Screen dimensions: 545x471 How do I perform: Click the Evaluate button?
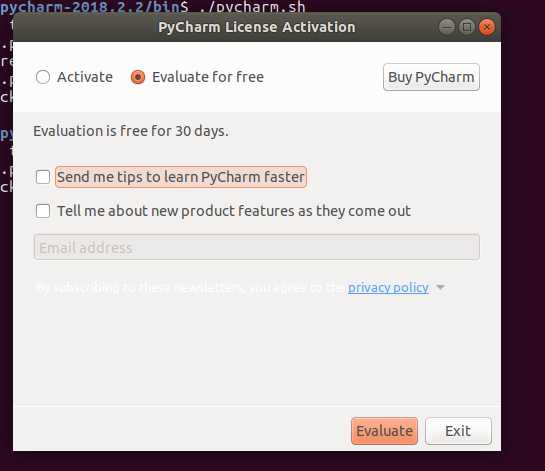[384, 431]
